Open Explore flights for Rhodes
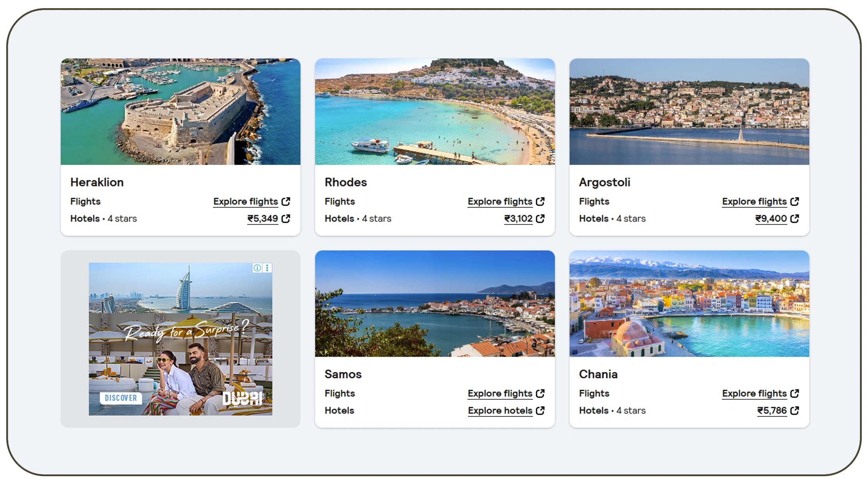 (x=500, y=201)
